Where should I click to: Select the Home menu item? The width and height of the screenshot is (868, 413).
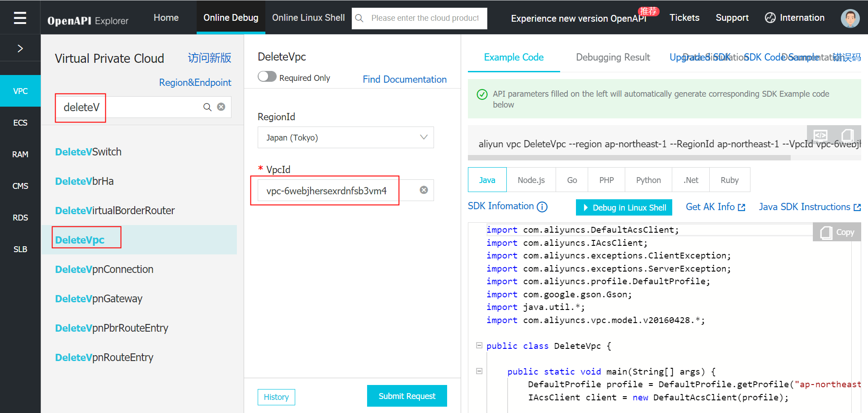point(166,18)
